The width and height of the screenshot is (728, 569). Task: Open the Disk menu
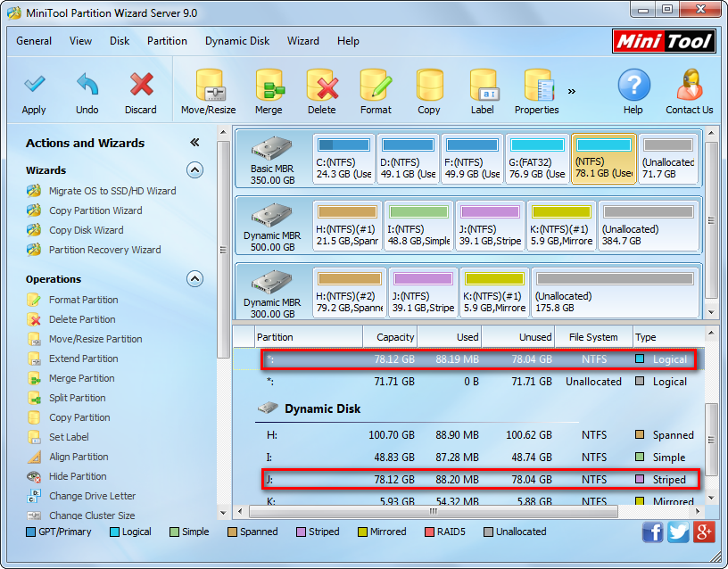coord(120,41)
